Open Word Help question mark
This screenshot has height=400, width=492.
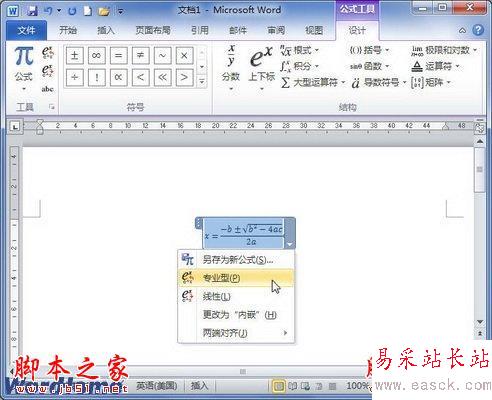tap(478, 30)
